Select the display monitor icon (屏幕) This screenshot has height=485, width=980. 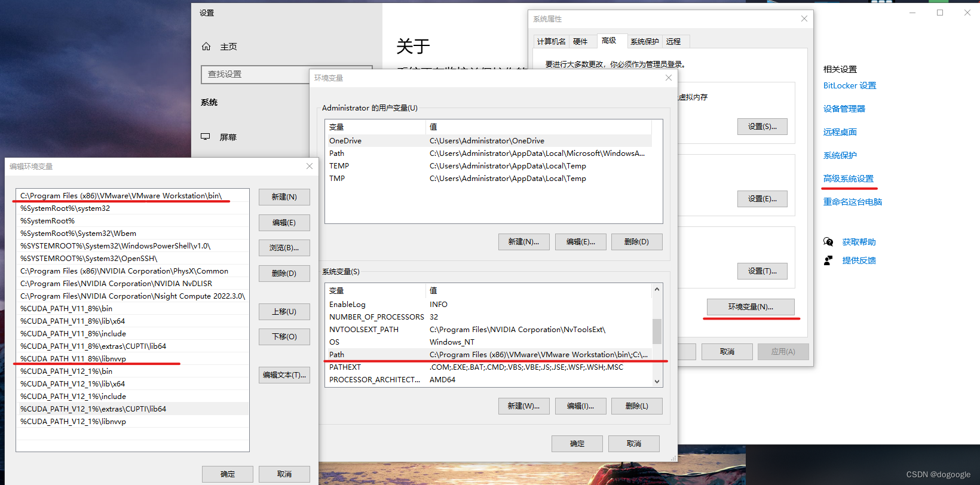pyautogui.click(x=206, y=137)
